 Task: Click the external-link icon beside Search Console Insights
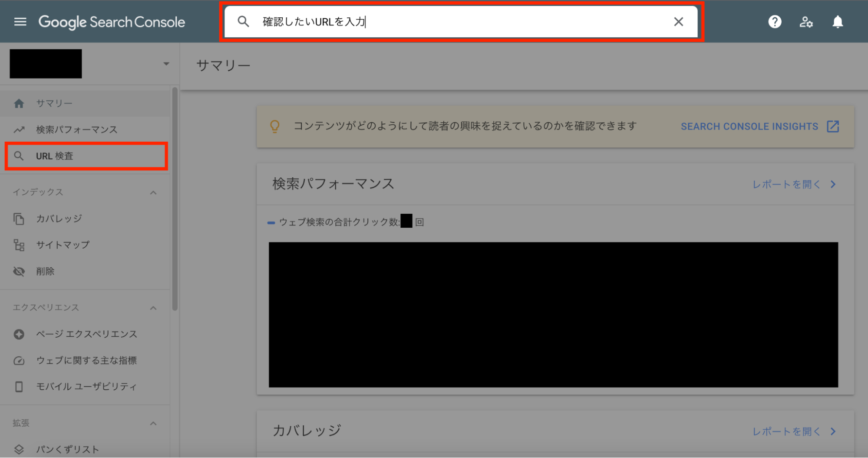click(x=833, y=126)
